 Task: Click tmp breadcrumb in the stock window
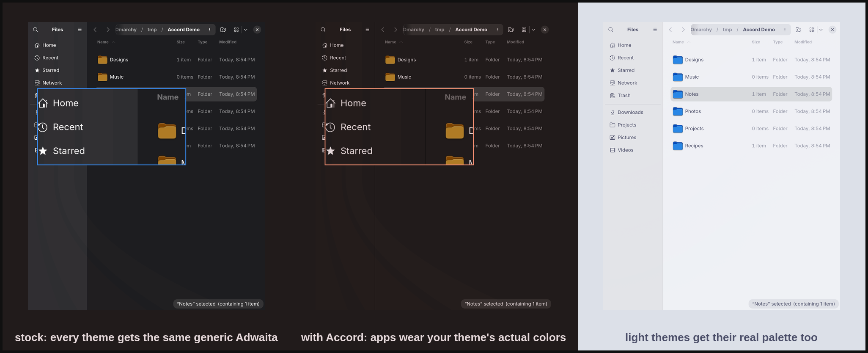pyautogui.click(x=152, y=30)
